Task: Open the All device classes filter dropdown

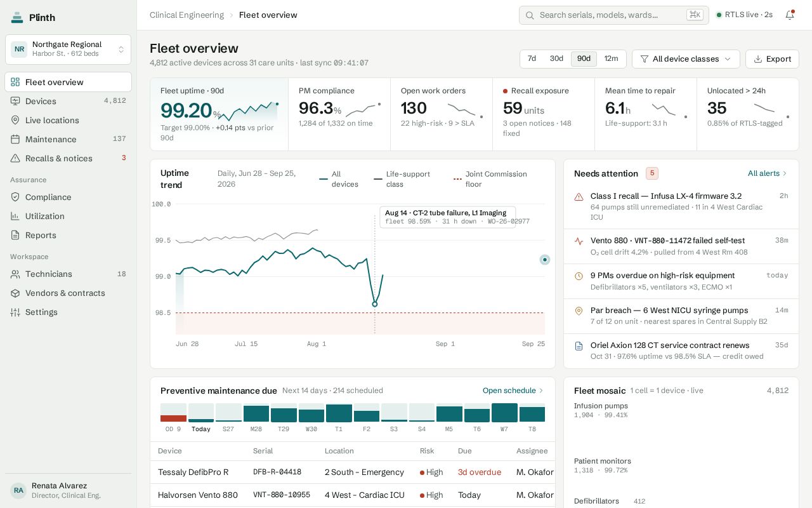Action: (x=686, y=59)
